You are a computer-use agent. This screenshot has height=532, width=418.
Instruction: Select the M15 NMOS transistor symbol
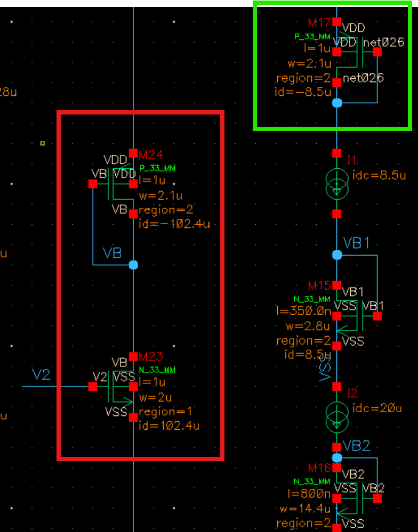pyautogui.click(x=357, y=316)
